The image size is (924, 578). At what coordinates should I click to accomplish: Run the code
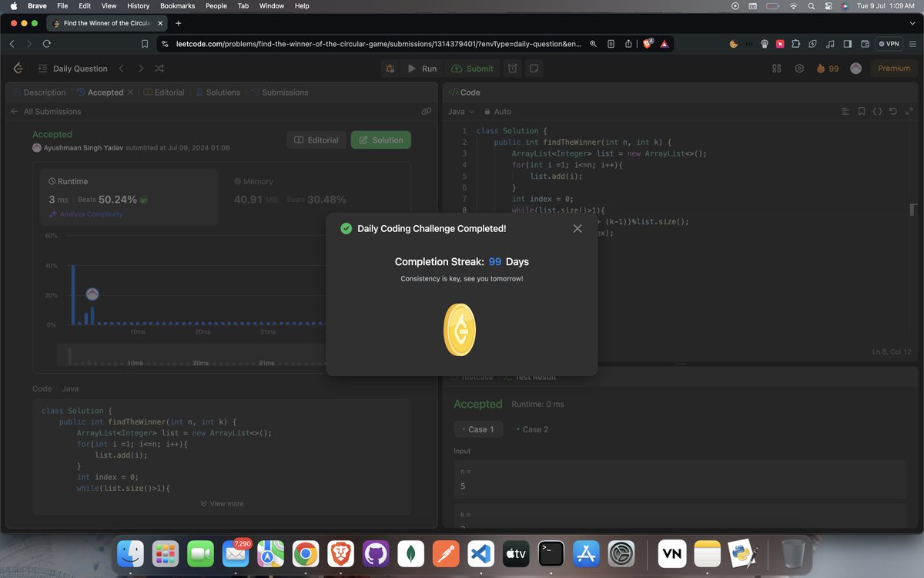coord(422,69)
